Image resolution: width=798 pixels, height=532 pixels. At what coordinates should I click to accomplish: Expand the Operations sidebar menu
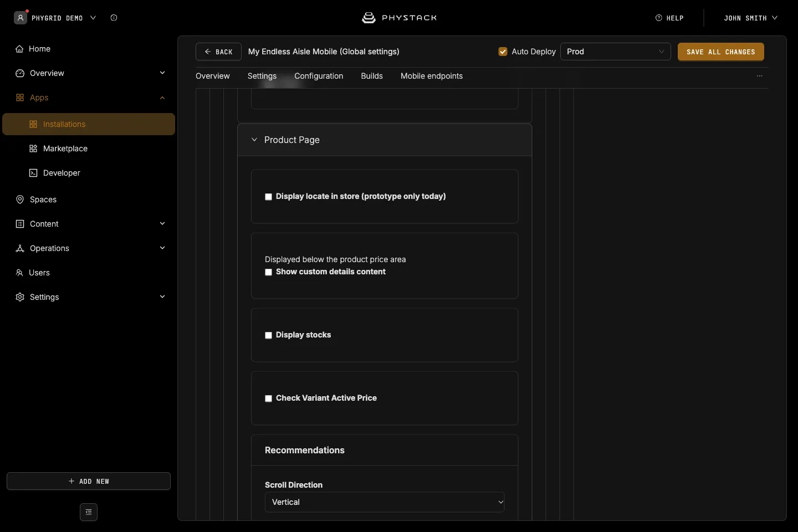(162, 248)
